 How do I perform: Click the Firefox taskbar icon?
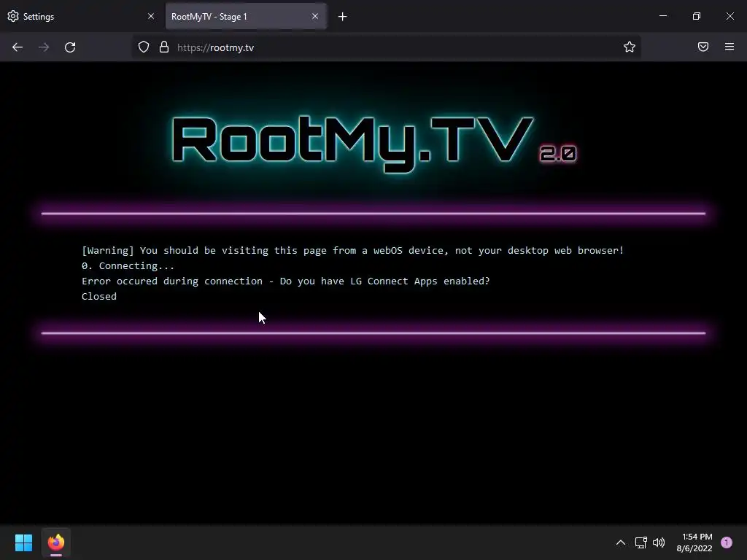(56, 542)
